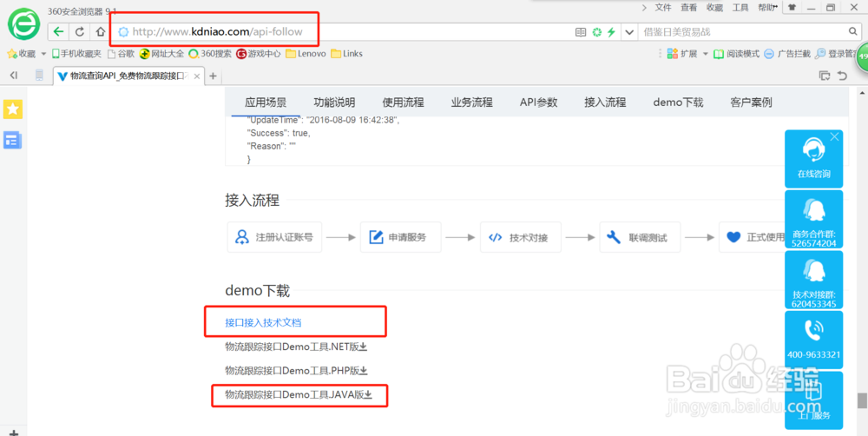
Task: Open a new tab with plus button
Action: [x=214, y=76]
